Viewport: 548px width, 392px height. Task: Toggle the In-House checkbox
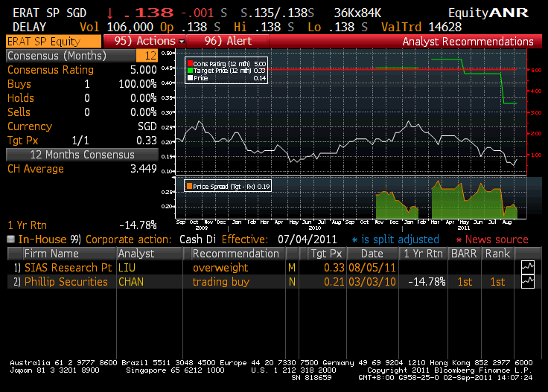(11, 239)
